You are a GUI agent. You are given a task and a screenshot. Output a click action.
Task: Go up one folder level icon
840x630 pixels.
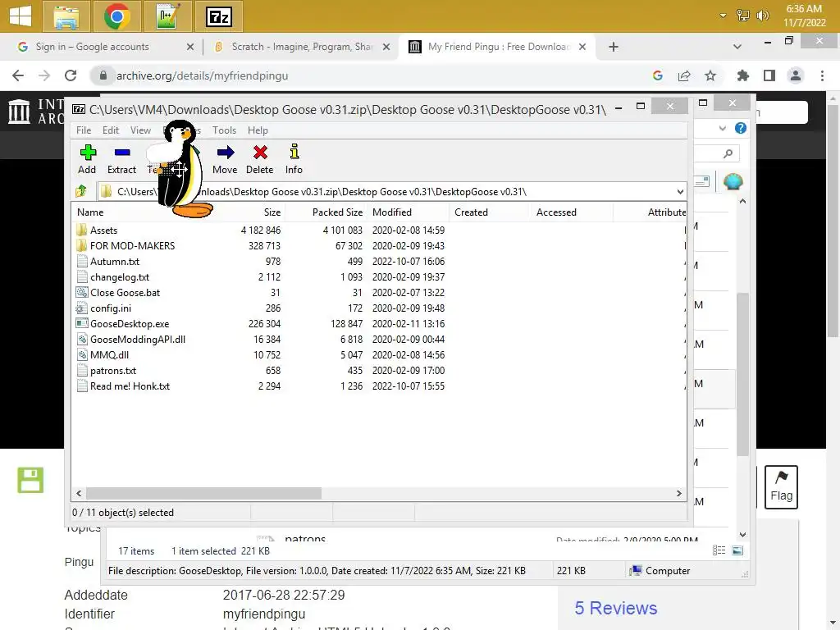click(81, 191)
